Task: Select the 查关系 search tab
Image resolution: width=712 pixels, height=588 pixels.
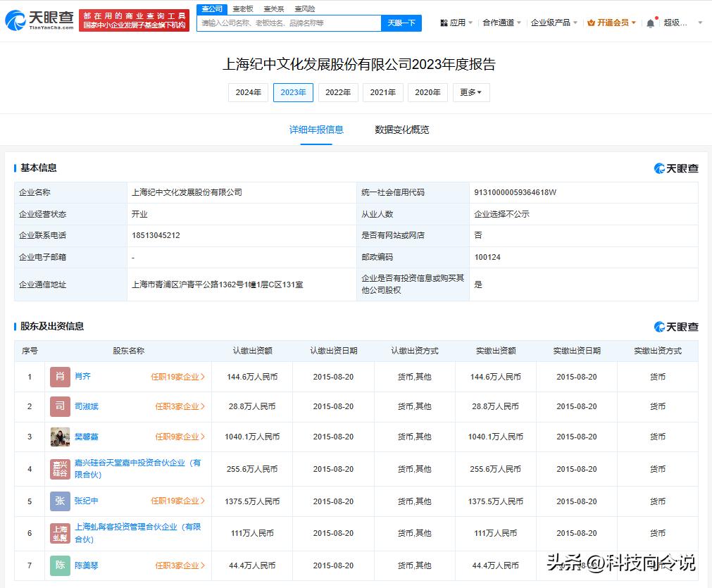Action: [274, 8]
